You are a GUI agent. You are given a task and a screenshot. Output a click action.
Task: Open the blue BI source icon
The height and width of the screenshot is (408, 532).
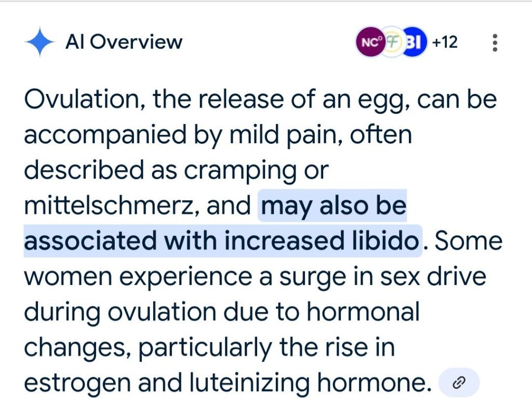pos(415,42)
